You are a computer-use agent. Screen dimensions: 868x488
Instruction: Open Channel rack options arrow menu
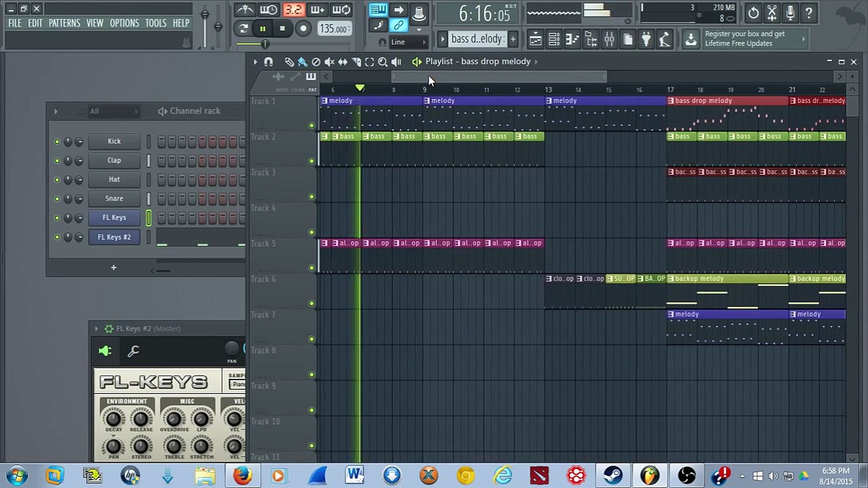pyautogui.click(x=56, y=111)
